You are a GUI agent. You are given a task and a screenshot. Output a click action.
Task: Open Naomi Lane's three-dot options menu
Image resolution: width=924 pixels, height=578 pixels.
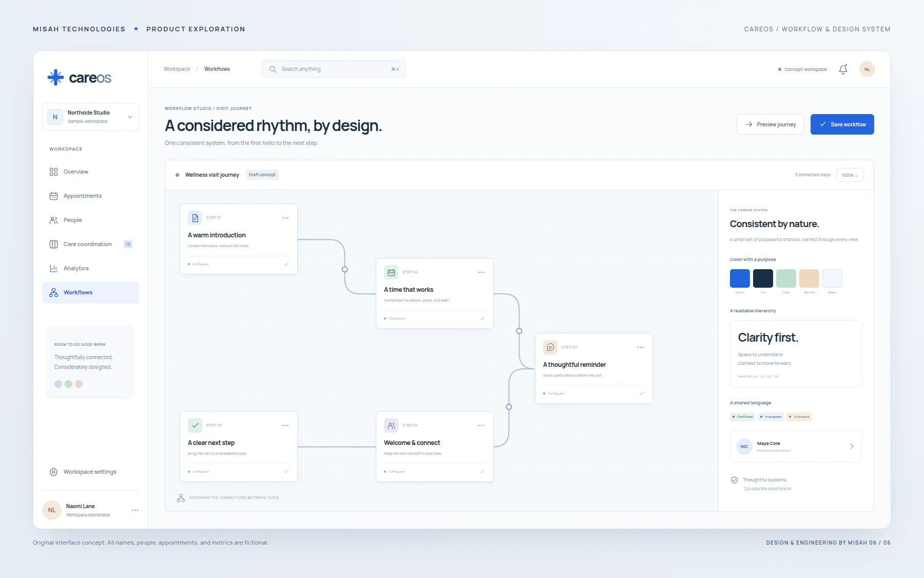point(135,510)
